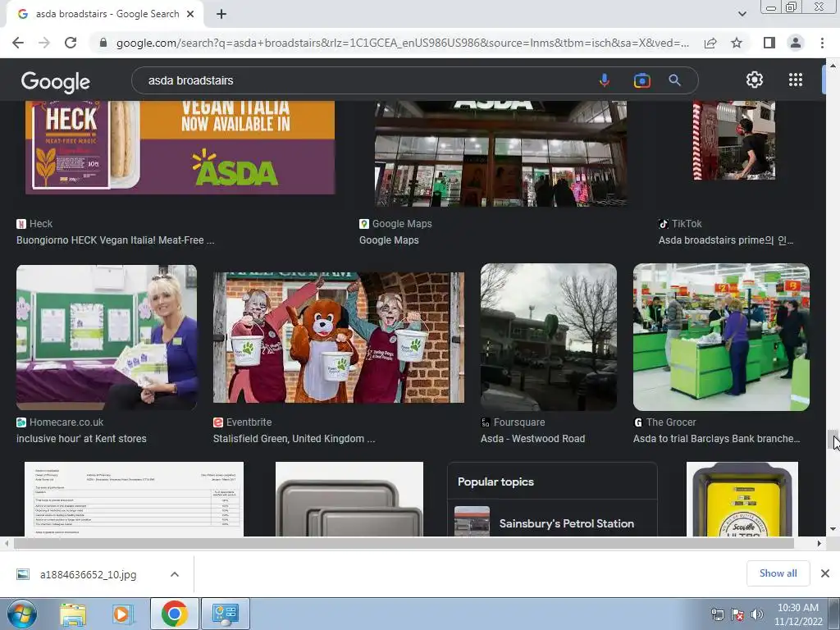Click the address bar URL
This screenshot has height=630, width=840.
[x=402, y=43]
